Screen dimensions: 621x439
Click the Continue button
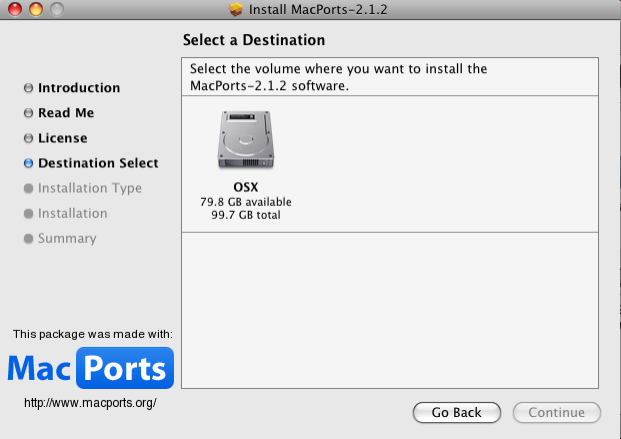(556, 412)
